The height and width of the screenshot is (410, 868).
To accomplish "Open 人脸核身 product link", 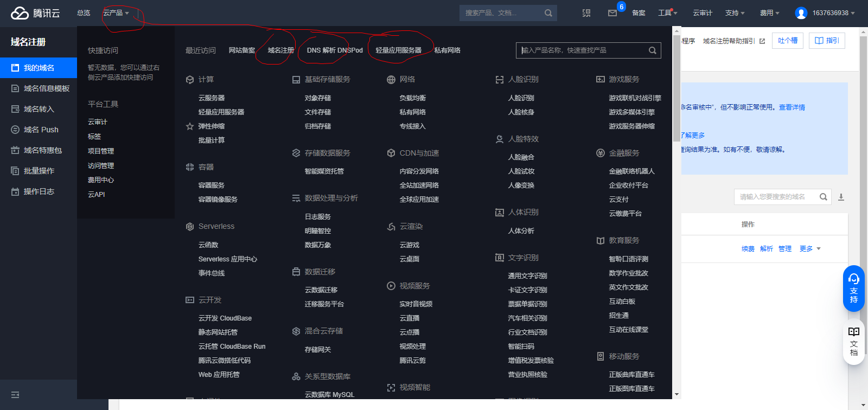I will (521, 112).
